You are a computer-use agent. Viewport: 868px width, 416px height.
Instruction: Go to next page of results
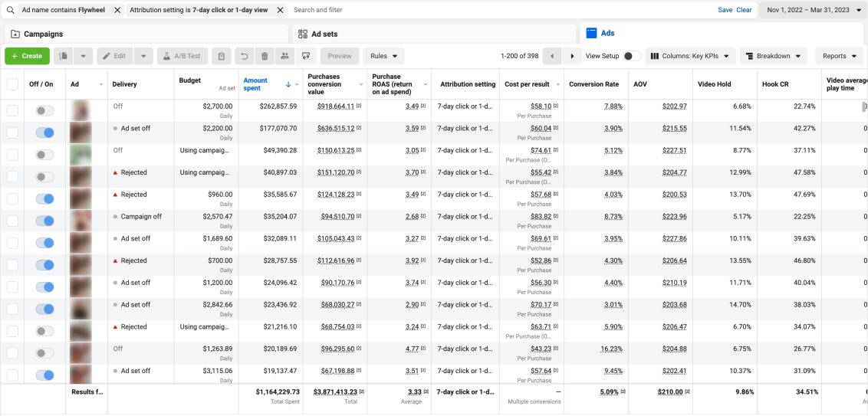pos(572,56)
